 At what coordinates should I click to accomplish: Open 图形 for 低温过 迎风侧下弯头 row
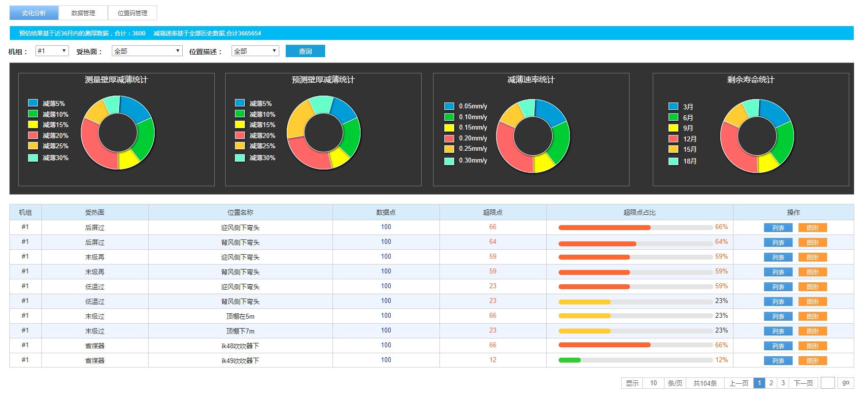[813, 287]
